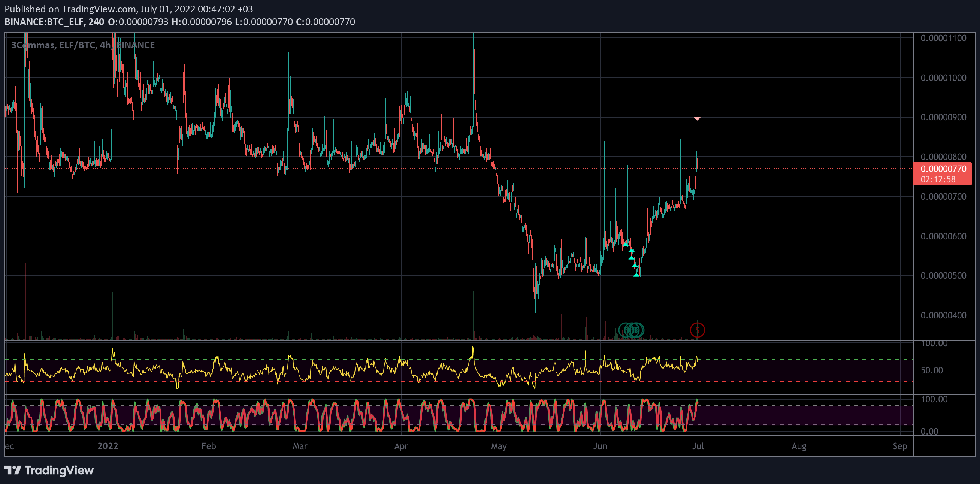Click the 0.00000700 price axis label
Image resolution: width=980 pixels, height=484 pixels.
[x=943, y=197]
